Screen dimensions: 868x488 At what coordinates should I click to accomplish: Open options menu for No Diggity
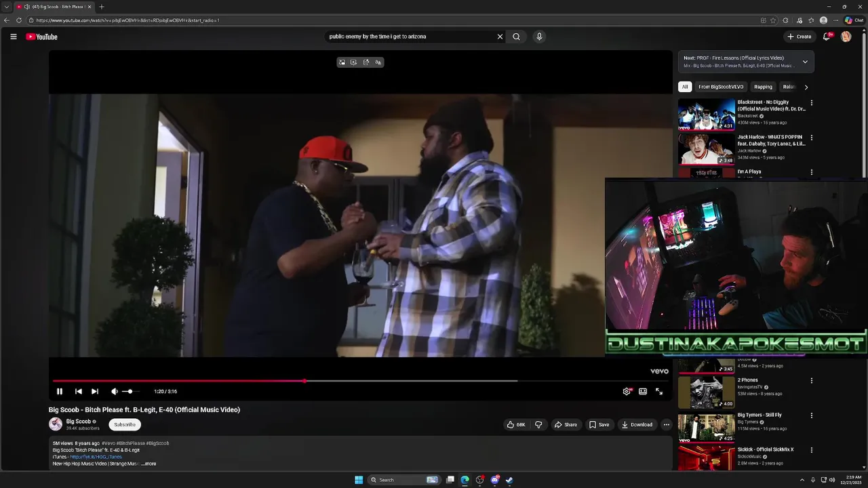pyautogui.click(x=811, y=103)
